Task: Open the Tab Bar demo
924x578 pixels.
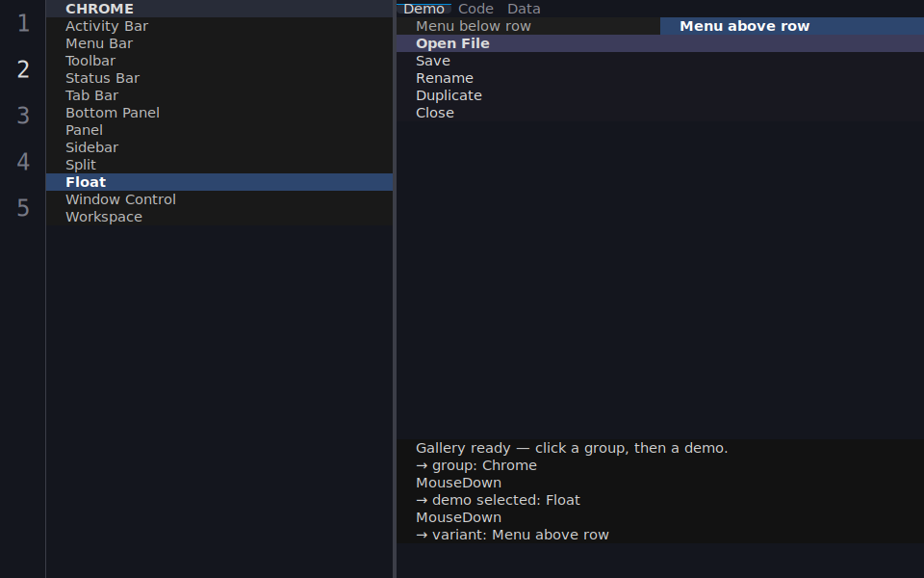Action: point(219,95)
